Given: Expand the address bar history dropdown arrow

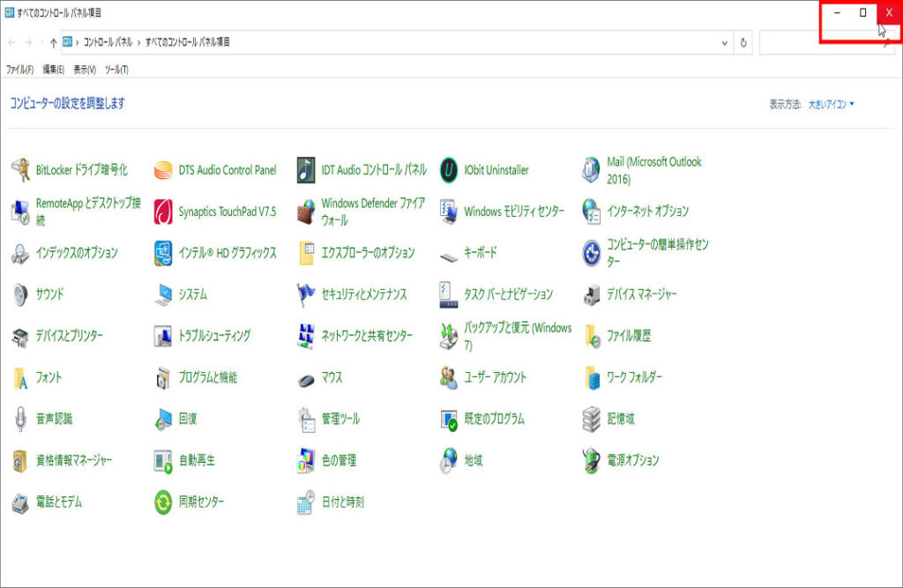Looking at the screenshot, I should (725, 42).
